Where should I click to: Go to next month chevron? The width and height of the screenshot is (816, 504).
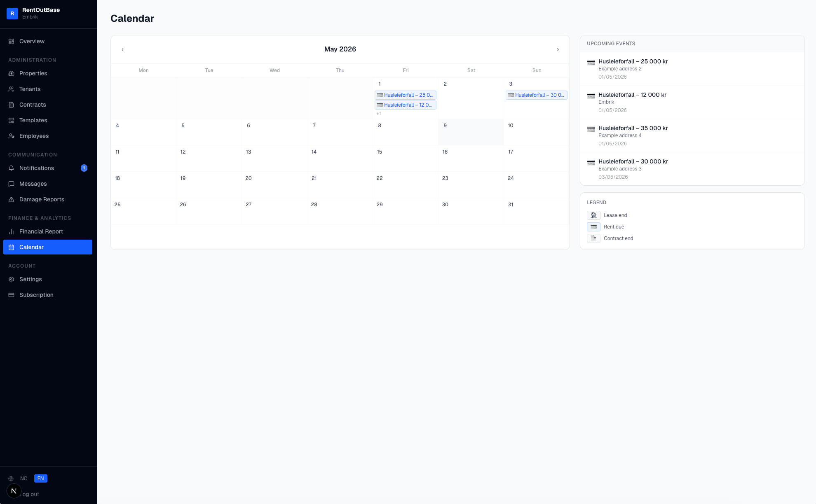click(x=558, y=49)
